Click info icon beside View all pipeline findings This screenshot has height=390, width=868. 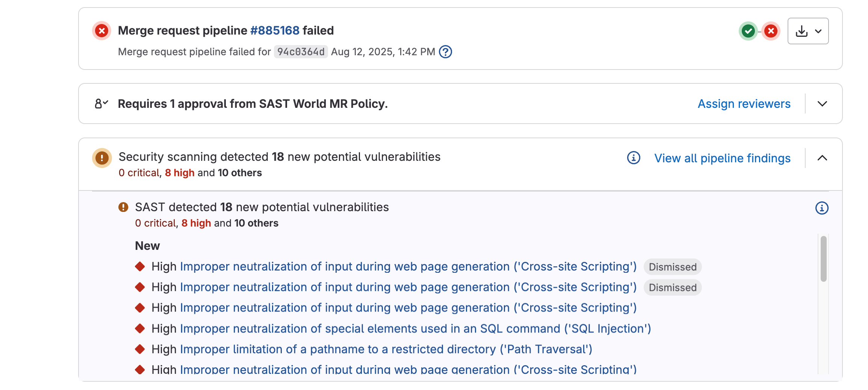click(634, 158)
